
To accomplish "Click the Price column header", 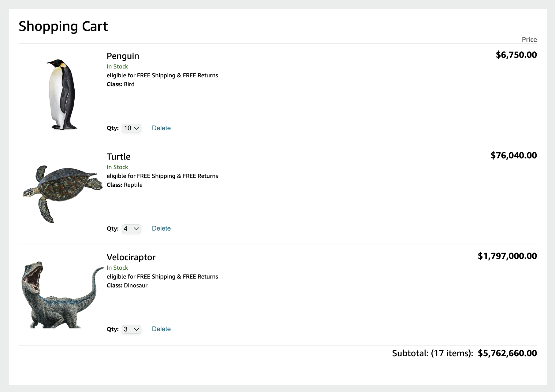I will pyautogui.click(x=529, y=40).
